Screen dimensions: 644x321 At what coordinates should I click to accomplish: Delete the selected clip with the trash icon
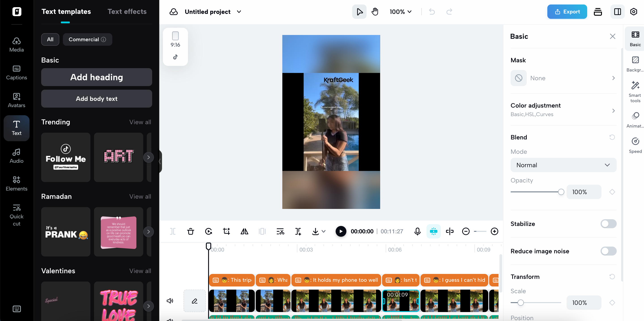[190, 231]
